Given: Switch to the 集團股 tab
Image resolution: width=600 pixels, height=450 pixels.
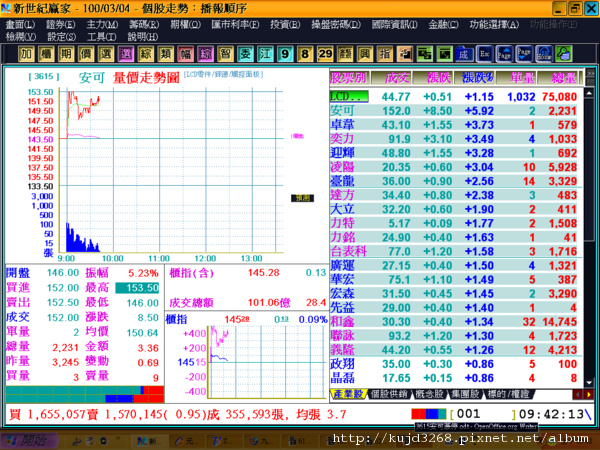Looking at the screenshot, I should click(465, 394).
